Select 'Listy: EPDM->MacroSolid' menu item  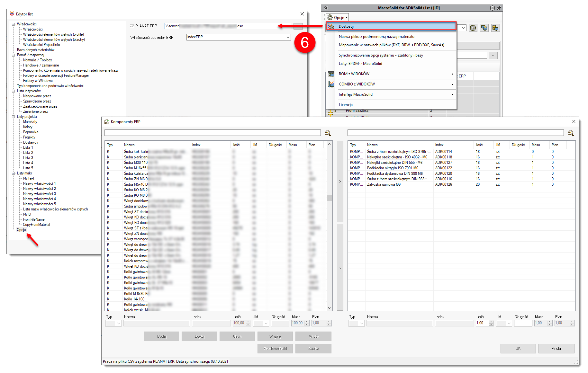(391, 64)
